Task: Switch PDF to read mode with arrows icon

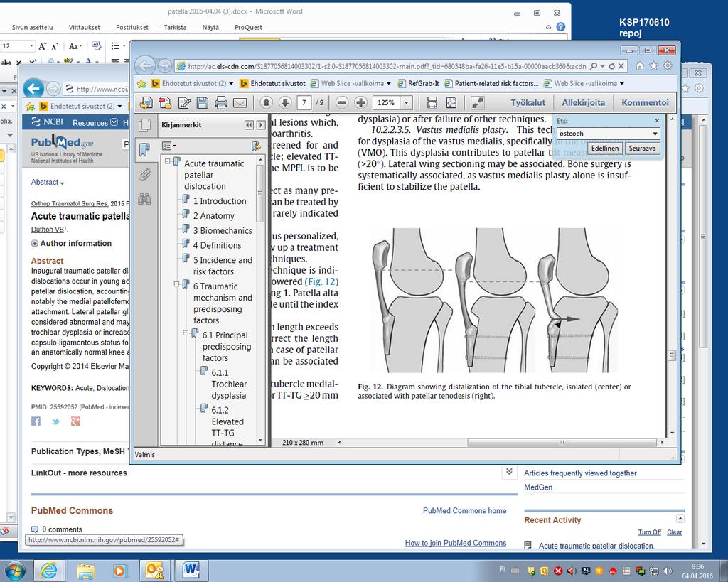Action: click(478, 102)
